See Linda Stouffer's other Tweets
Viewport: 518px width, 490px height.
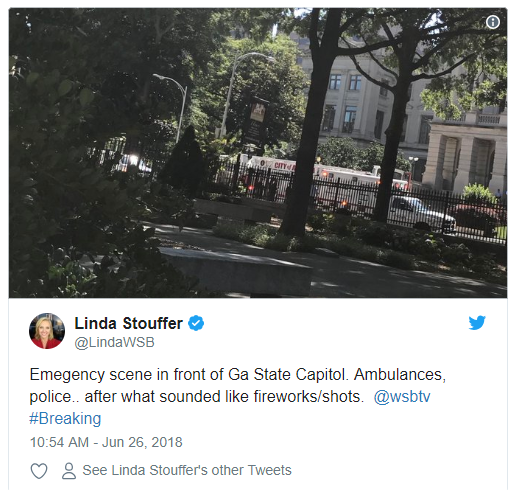187,470
